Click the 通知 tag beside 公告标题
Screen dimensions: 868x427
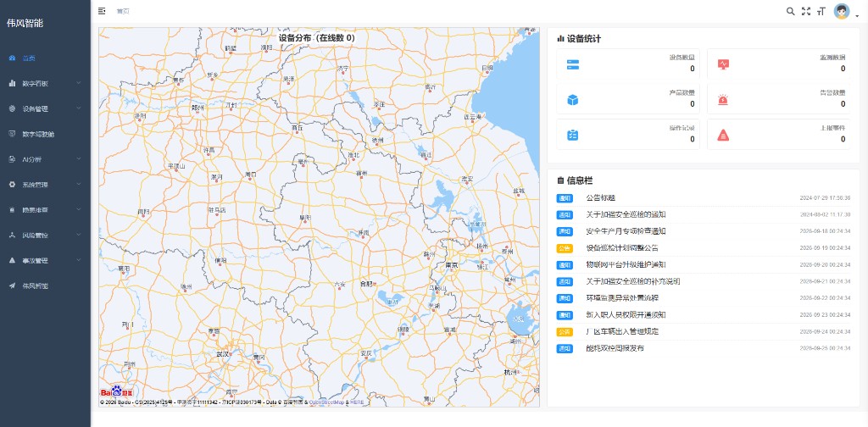[x=565, y=198]
